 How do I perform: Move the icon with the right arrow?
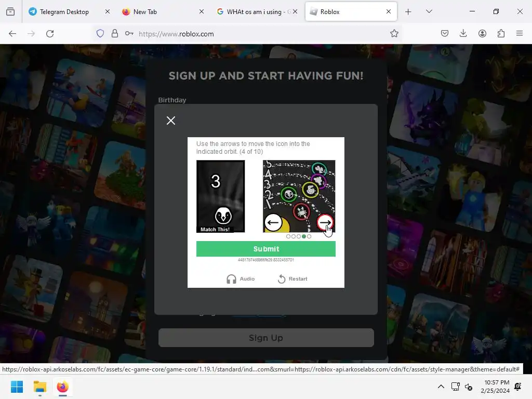325,222
